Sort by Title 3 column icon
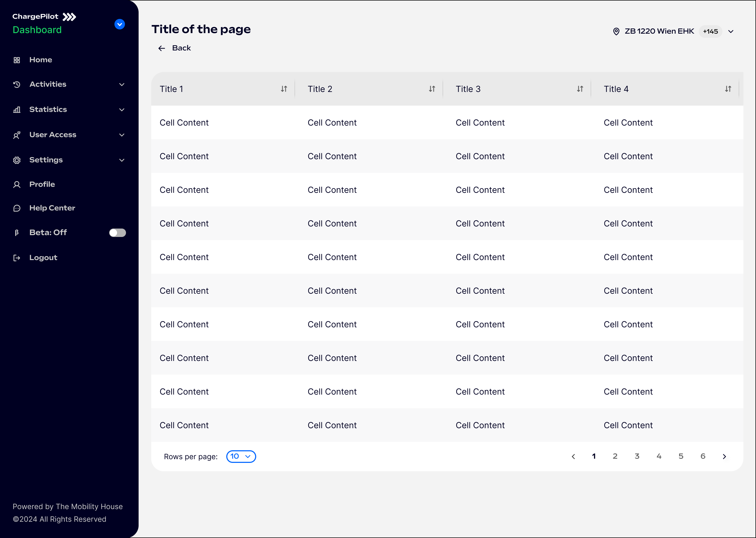756x538 pixels. tap(580, 89)
